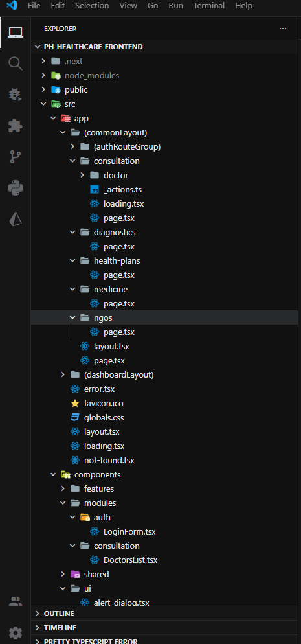301x644 pixels.
Task: Collapse the src folder
Action: (43, 104)
